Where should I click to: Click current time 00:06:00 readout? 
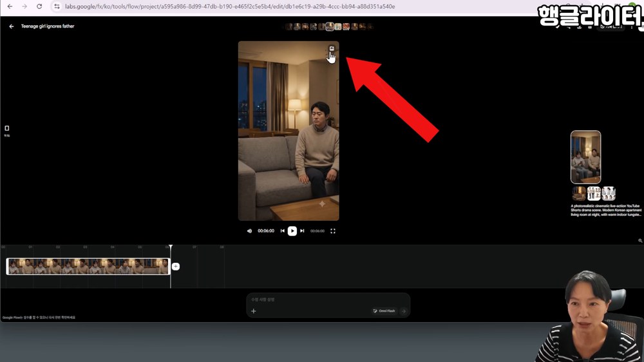(x=266, y=231)
